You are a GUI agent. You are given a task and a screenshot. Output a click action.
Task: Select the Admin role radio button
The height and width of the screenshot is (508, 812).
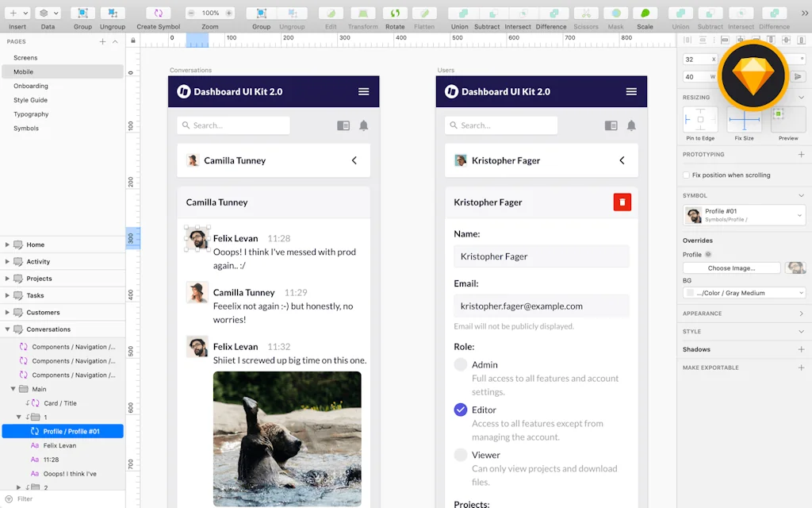461,364
